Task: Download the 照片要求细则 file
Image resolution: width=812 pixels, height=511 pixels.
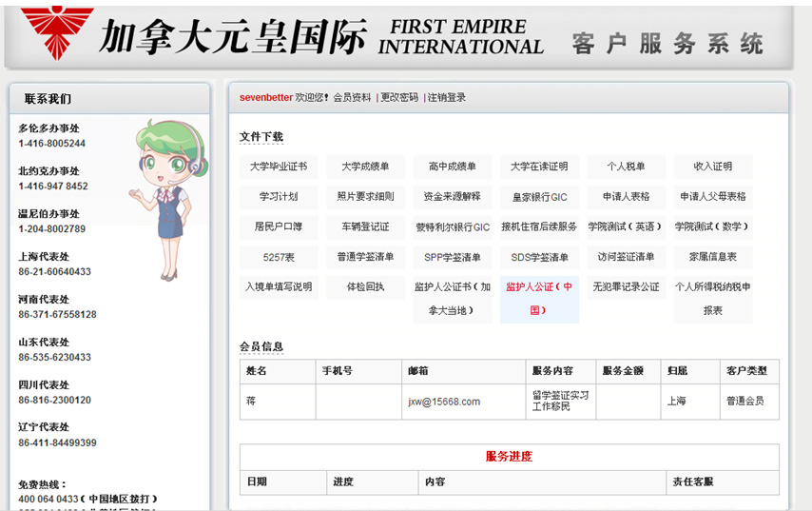Action: pos(365,196)
